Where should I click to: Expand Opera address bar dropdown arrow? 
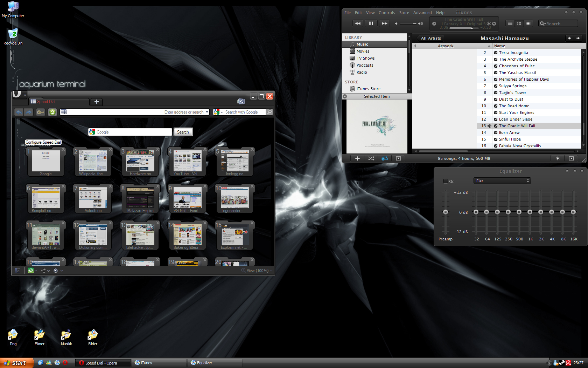tap(207, 112)
